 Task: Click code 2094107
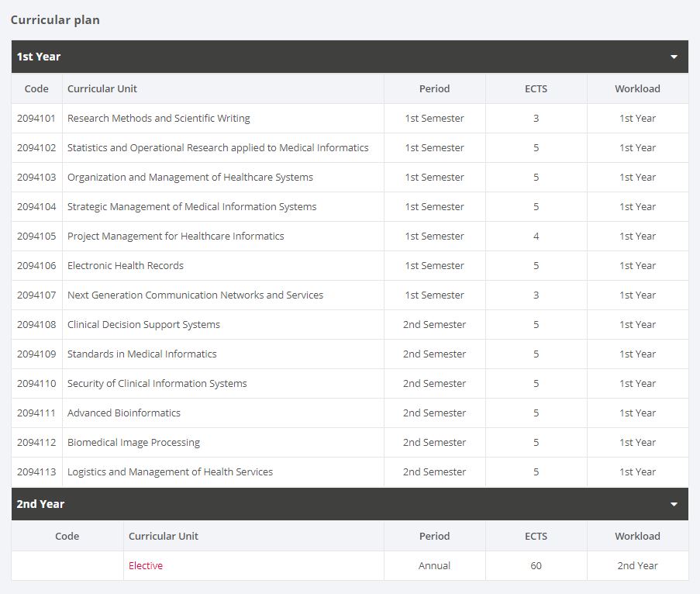click(x=36, y=295)
